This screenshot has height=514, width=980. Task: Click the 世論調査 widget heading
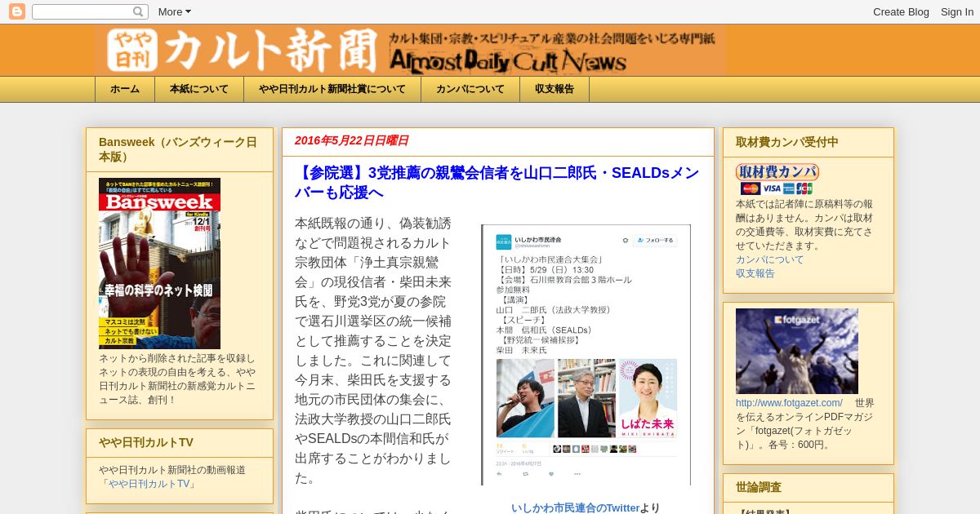759,487
